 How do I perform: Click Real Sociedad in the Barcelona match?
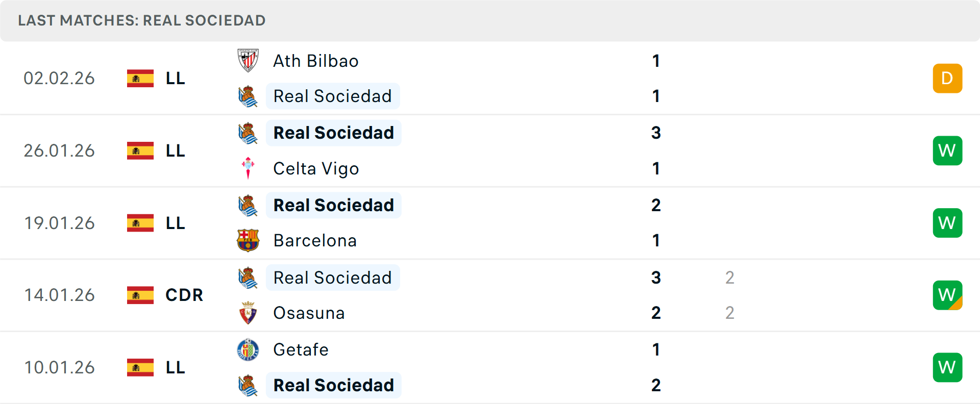click(333, 205)
